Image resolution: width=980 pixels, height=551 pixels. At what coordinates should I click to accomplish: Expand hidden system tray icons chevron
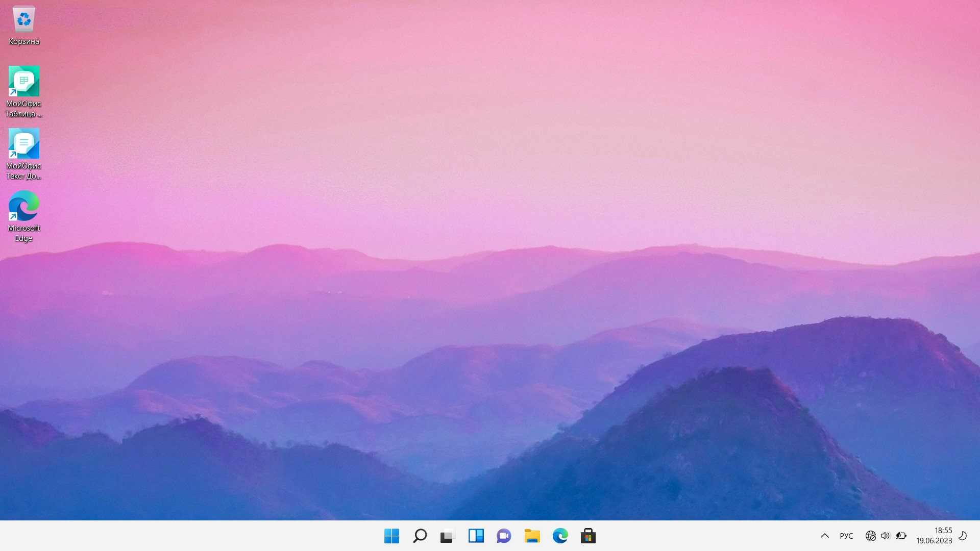click(824, 536)
